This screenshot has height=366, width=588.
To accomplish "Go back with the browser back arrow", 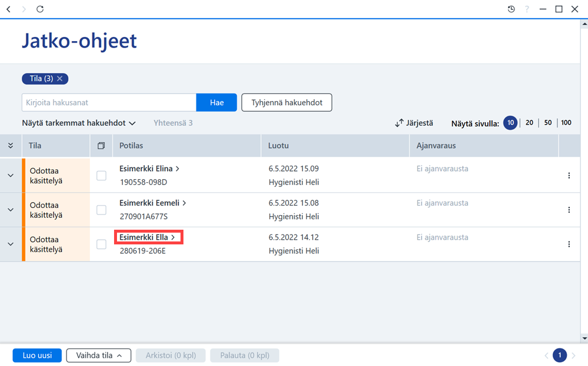I will (x=9, y=9).
